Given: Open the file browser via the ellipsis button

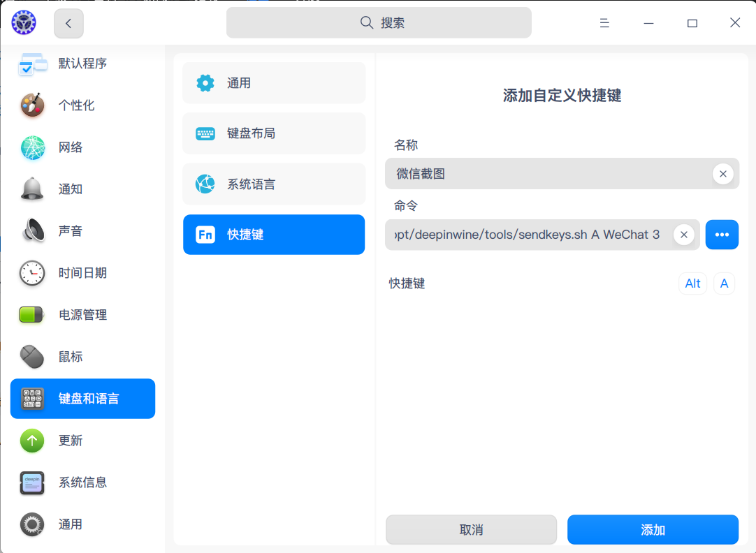Looking at the screenshot, I should click(x=722, y=235).
